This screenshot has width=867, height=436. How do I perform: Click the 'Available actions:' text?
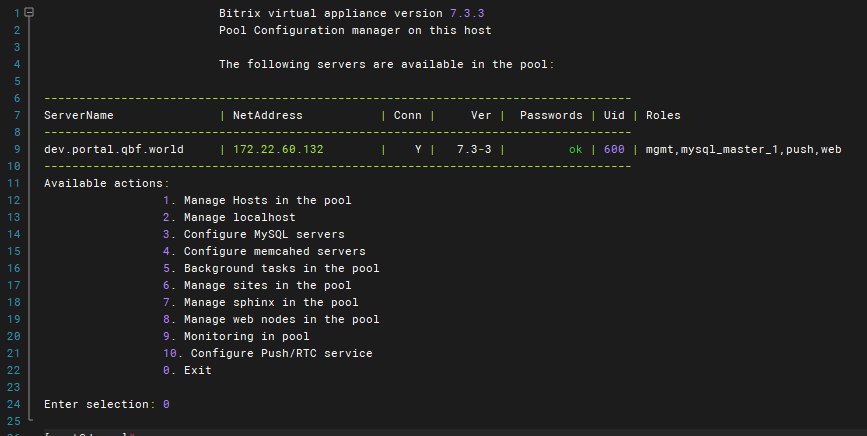tap(107, 183)
